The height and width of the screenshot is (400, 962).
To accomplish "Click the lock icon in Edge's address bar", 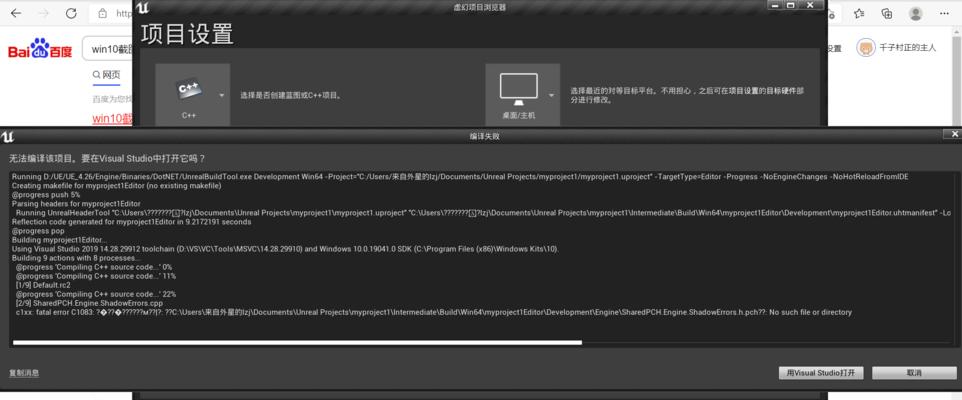I will [103, 13].
